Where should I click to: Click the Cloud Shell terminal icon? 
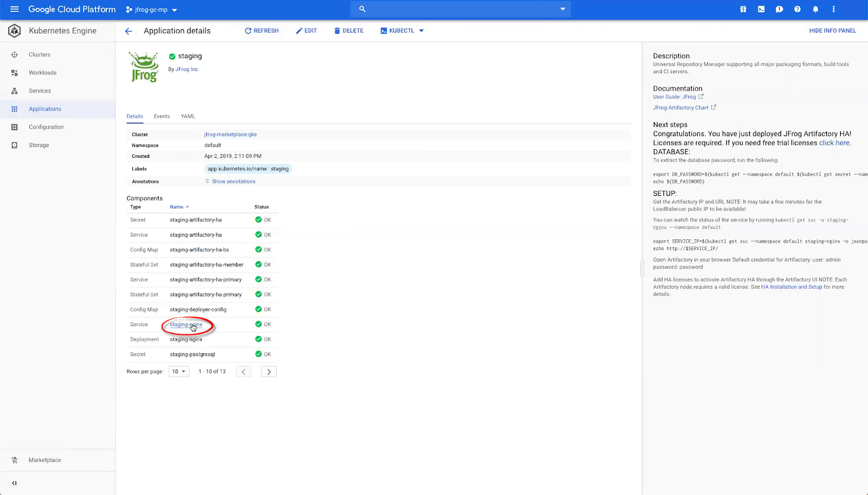tap(761, 9)
